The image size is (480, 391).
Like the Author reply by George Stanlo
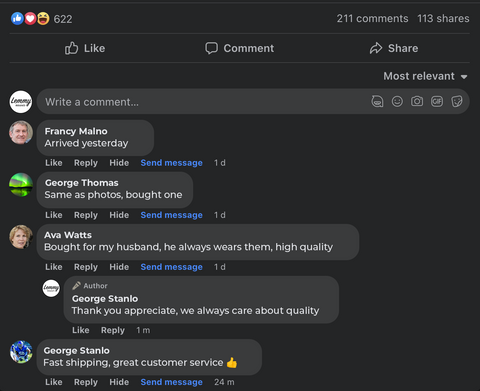click(81, 330)
